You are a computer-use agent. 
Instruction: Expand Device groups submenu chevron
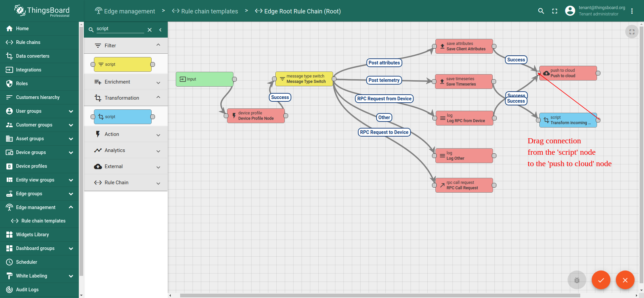click(71, 152)
